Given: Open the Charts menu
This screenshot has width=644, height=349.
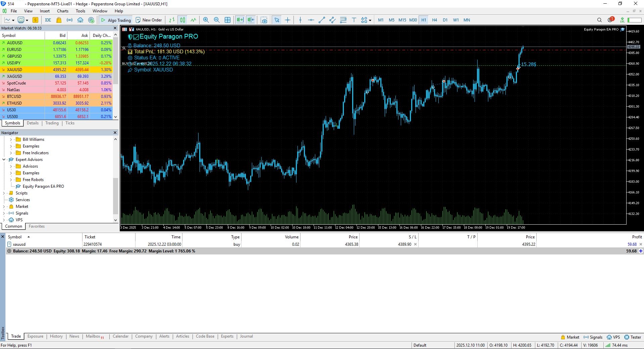Looking at the screenshot, I should tap(63, 11).
